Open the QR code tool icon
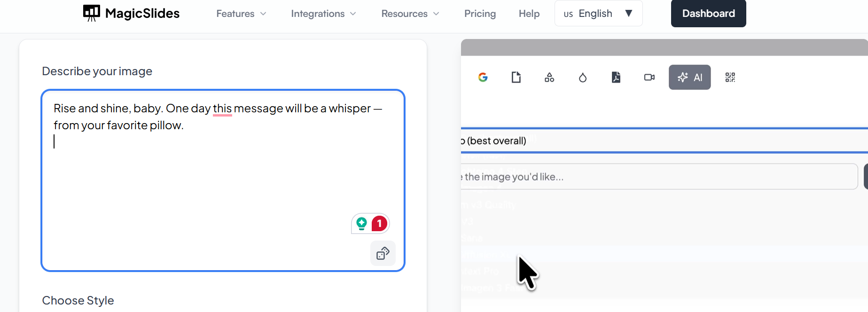Viewport: 868px width, 312px height. [730, 78]
